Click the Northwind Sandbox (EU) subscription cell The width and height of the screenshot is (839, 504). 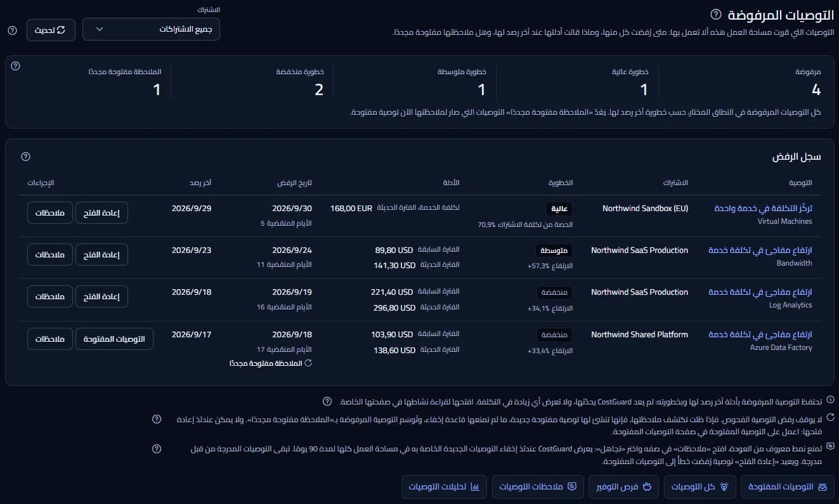click(645, 209)
